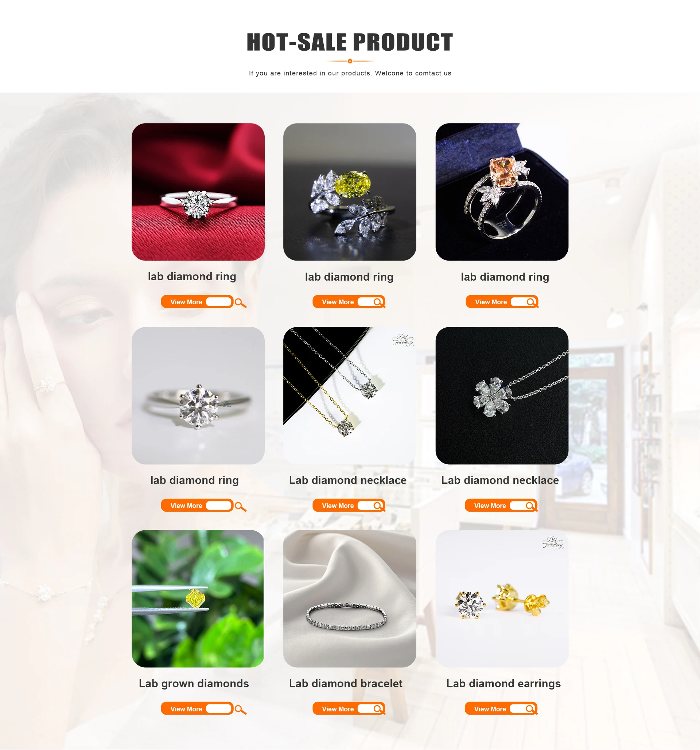The width and height of the screenshot is (700, 750).
Task: Click magnifier icon under six-prong solitaire ring
Action: click(x=240, y=507)
